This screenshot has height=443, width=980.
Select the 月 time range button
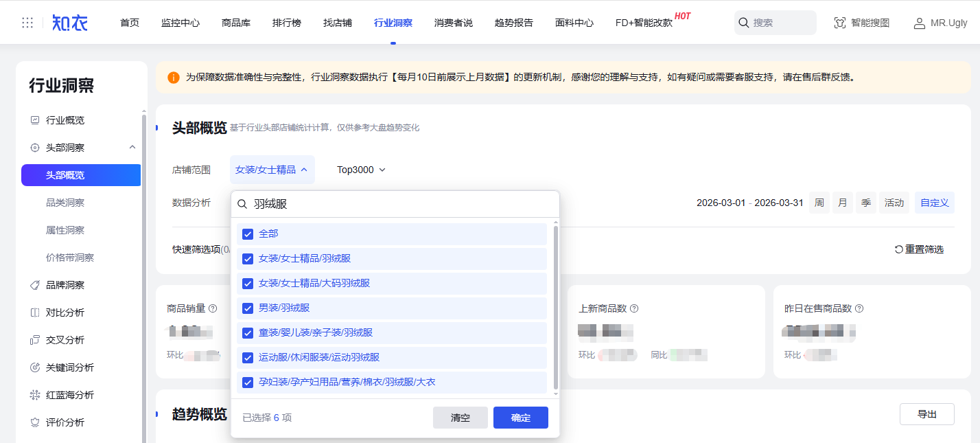843,203
